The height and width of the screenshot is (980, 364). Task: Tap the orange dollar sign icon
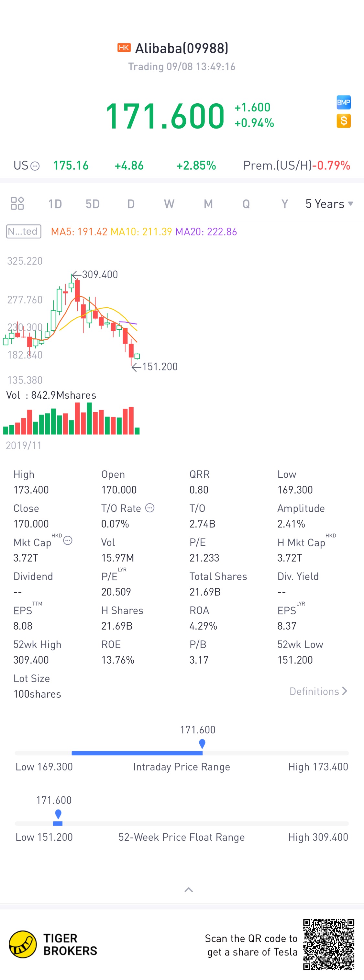[344, 121]
